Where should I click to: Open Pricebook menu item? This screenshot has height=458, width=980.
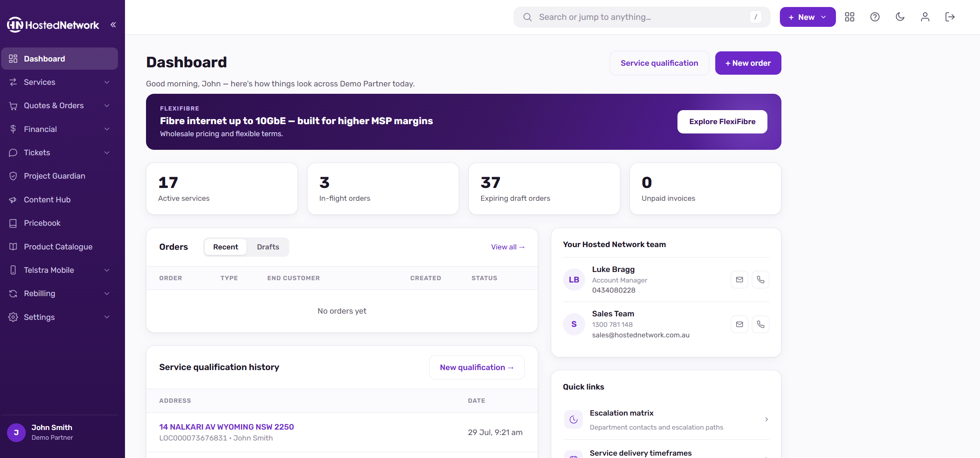[60, 223]
